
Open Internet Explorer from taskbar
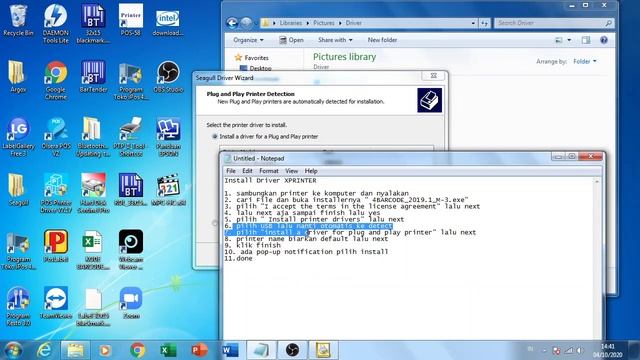[44, 350]
